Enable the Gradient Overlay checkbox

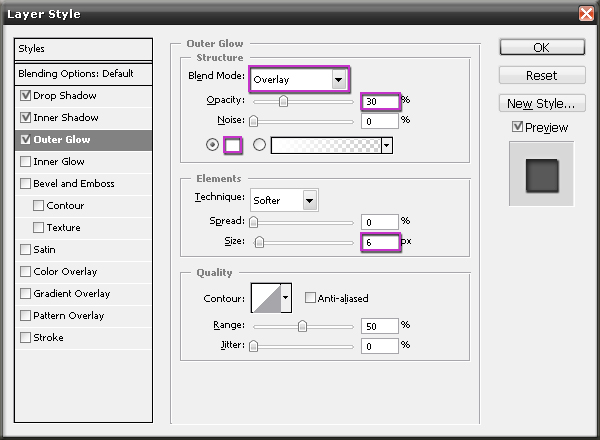point(25,293)
